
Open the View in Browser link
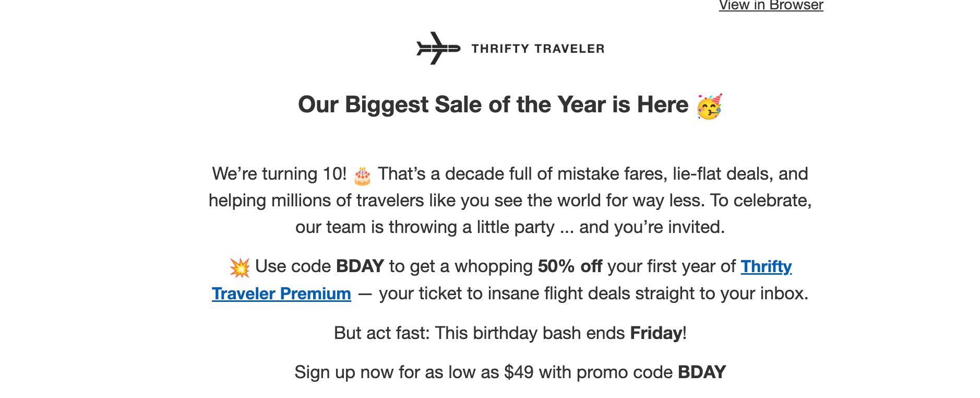tap(771, 5)
